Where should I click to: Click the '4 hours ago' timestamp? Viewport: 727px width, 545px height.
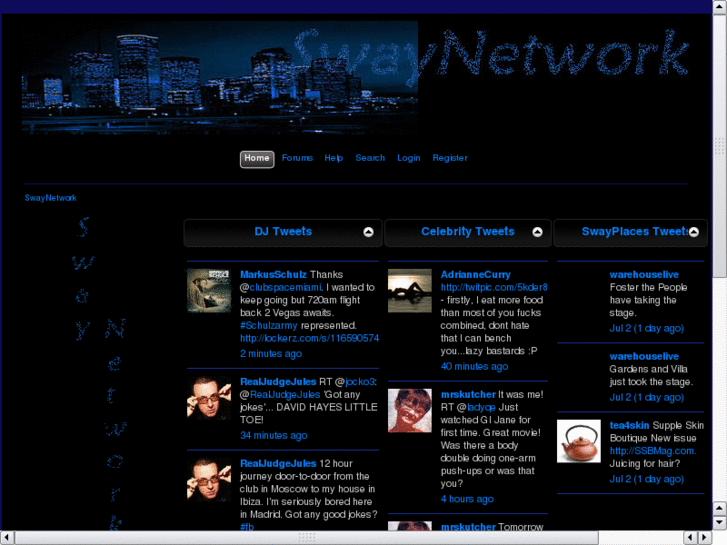click(467, 499)
